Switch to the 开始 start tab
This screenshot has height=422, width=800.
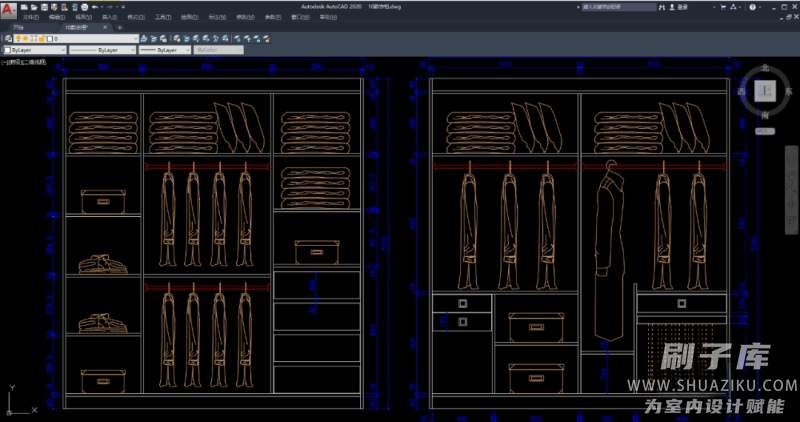click(18, 28)
